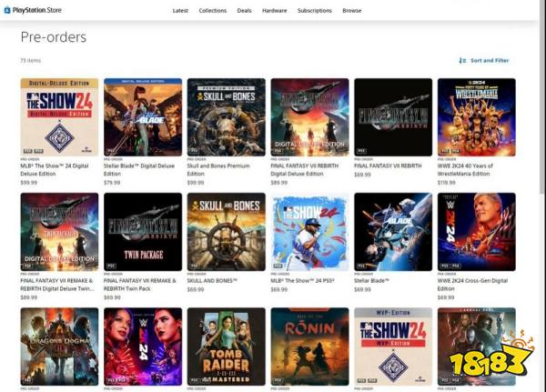Click the $119.99 price under WWE 2K24 WrestleMania

(447, 183)
